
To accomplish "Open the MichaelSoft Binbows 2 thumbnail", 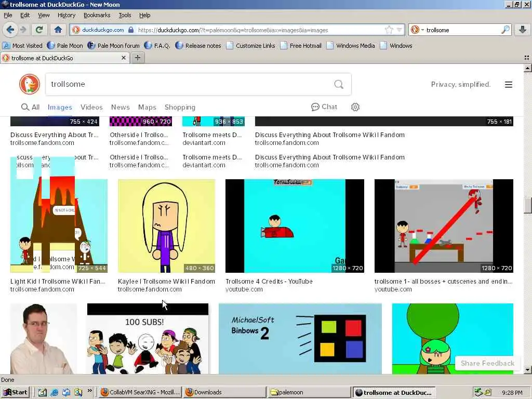I will [x=300, y=339].
